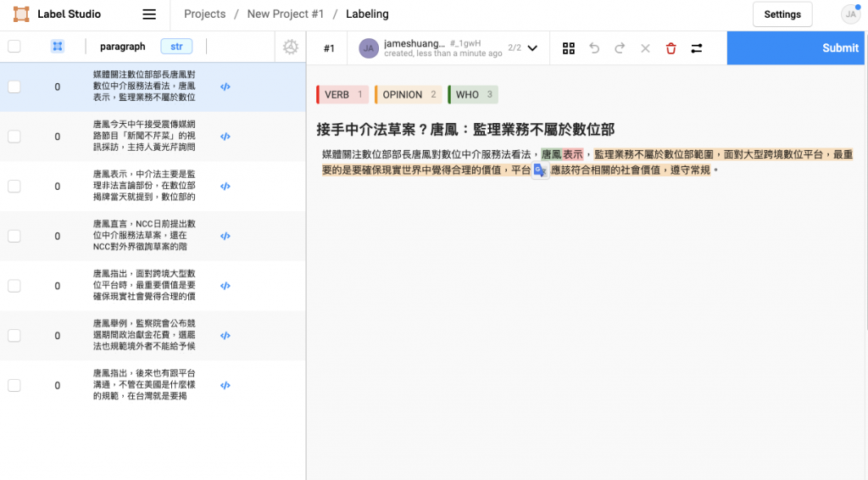Check the task row 唐鳳表示，中介法

14,187
